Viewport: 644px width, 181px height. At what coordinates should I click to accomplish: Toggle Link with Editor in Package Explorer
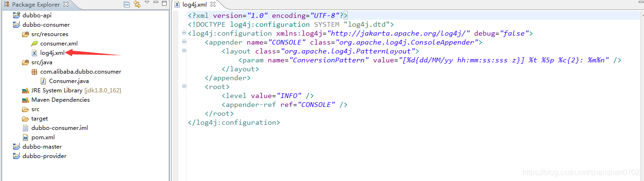coord(137,5)
